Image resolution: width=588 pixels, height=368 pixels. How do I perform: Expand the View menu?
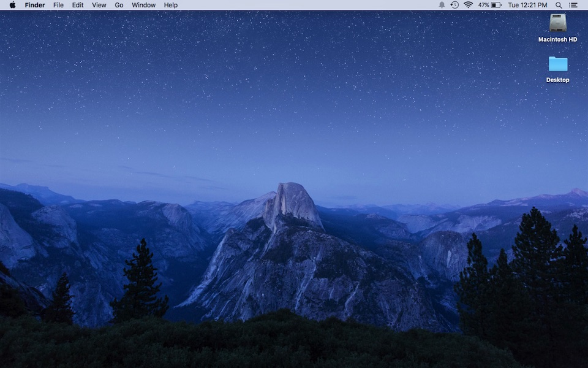(x=99, y=5)
